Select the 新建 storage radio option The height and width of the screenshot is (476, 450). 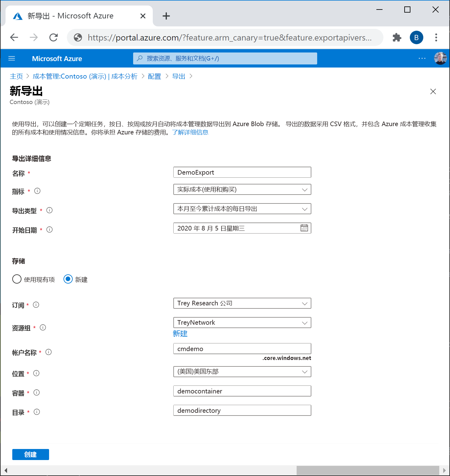pyautogui.click(x=68, y=279)
